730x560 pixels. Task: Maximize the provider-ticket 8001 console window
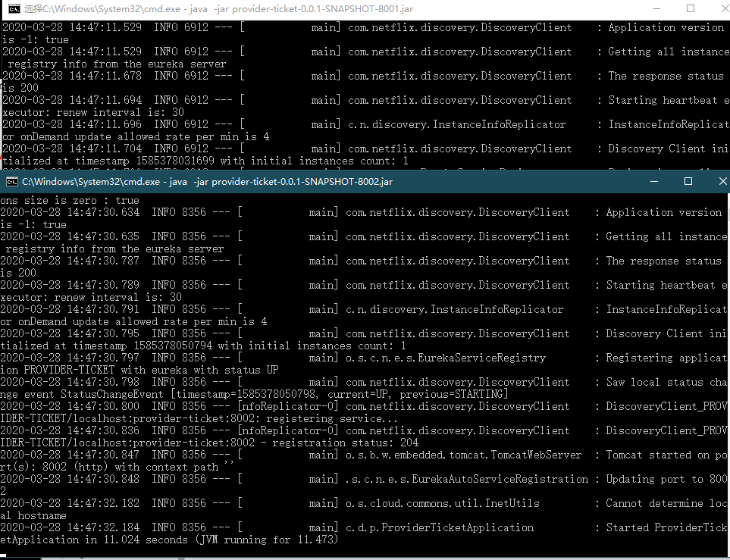click(x=691, y=8)
